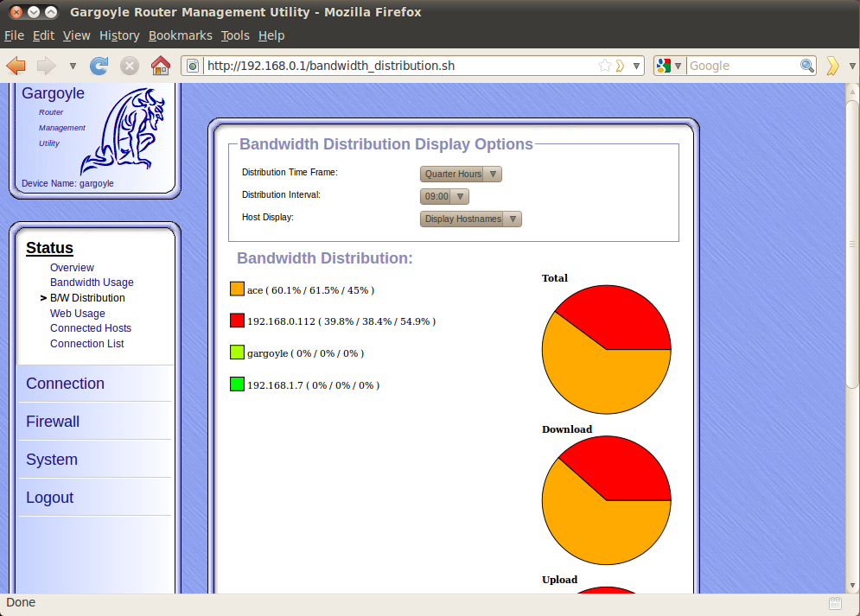Click the orange ace color swatch
Viewport: 860px width, 616px height.
(x=237, y=289)
